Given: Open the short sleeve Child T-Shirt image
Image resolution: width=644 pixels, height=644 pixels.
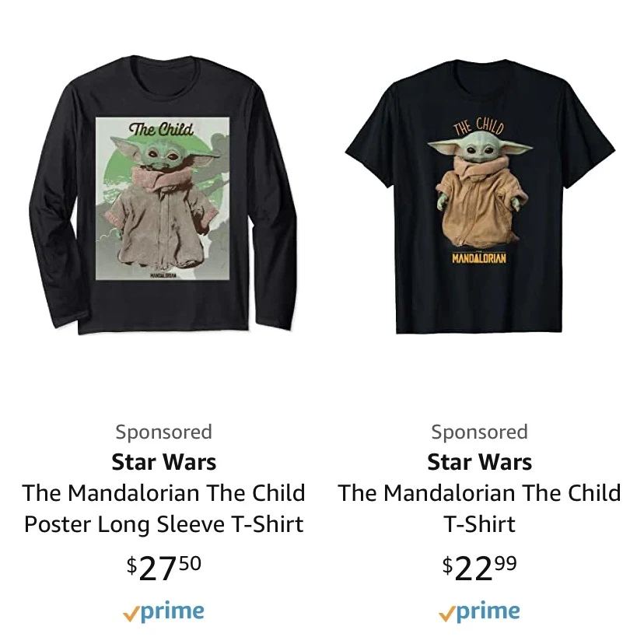Looking at the screenshot, I should click(480, 196).
